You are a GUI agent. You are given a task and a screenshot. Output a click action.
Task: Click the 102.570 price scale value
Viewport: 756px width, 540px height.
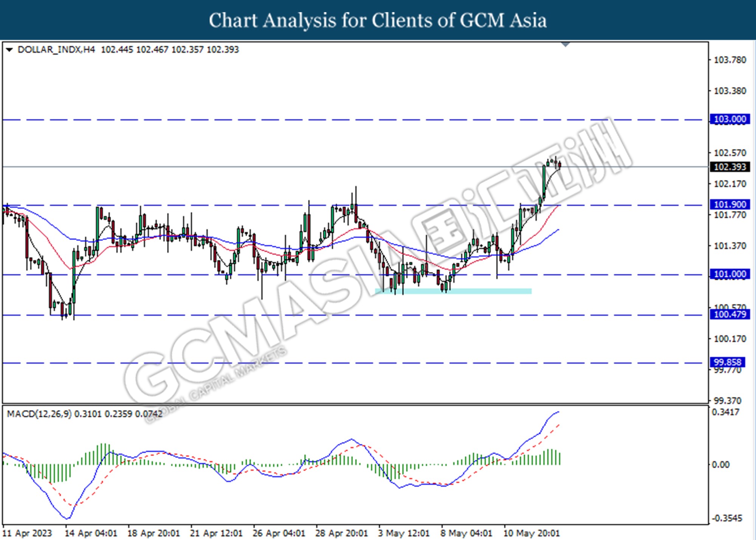tap(730, 153)
